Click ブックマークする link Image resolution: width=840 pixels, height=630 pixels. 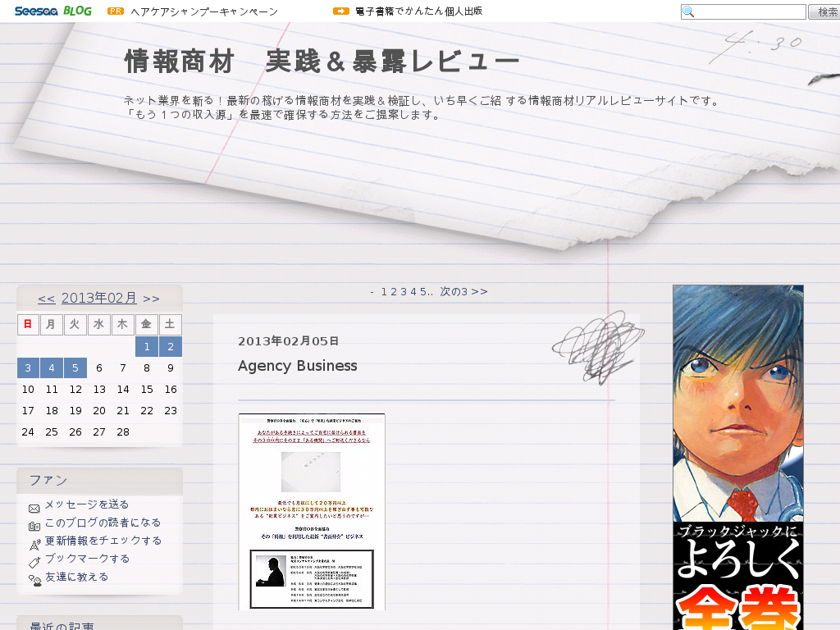[x=87, y=559]
